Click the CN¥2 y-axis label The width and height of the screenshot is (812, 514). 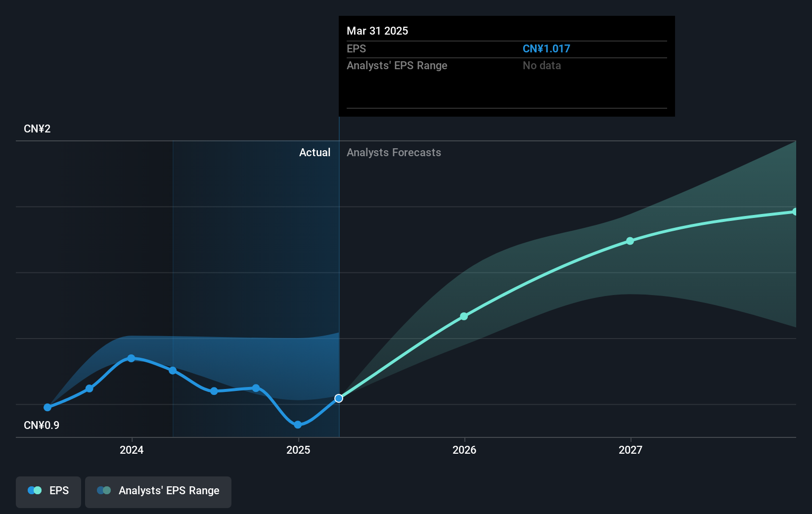(x=37, y=128)
